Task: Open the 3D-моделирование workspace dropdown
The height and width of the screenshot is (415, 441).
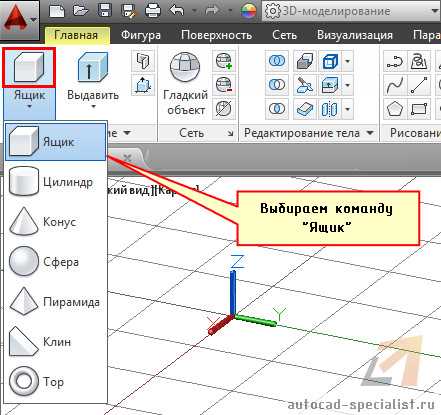Action: (434, 11)
